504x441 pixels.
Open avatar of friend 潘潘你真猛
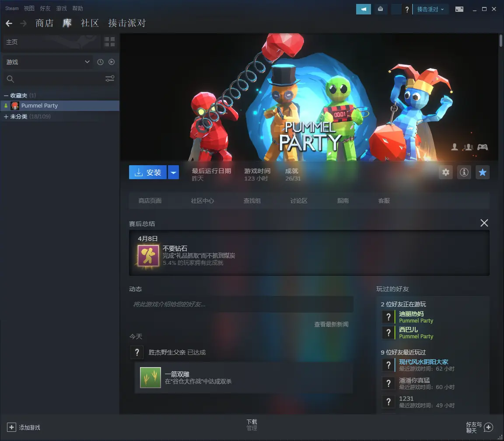coord(388,383)
